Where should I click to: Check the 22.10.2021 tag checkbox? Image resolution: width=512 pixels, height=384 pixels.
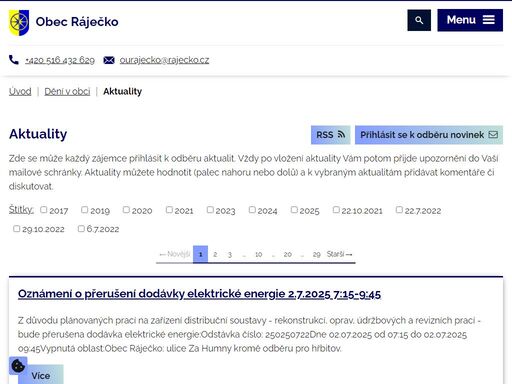tap(336, 210)
